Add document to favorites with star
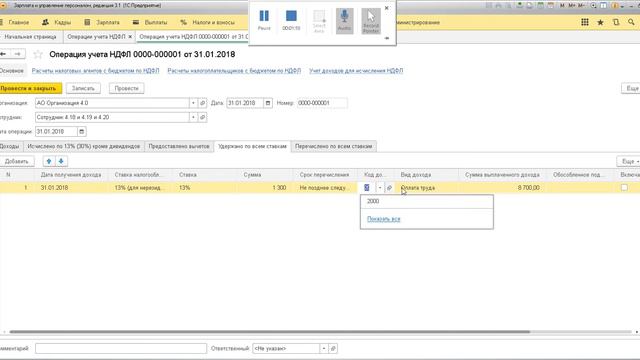This screenshot has height=360, width=640. pyautogui.click(x=38, y=54)
